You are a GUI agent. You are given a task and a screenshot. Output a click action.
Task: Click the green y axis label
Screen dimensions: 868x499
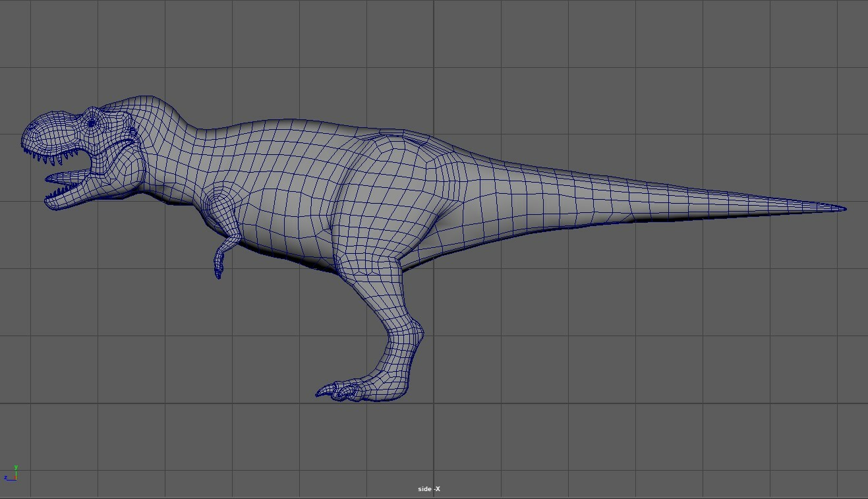[16, 467]
